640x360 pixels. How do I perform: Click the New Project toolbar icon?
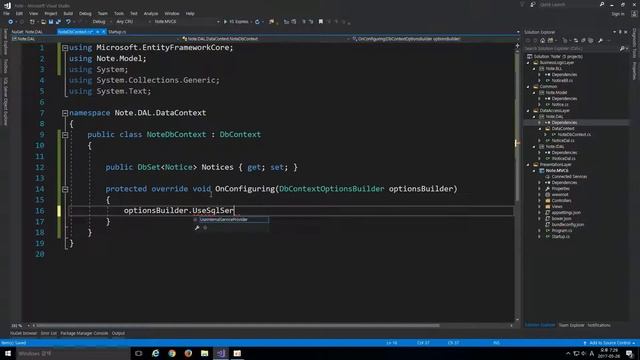(32, 22)
